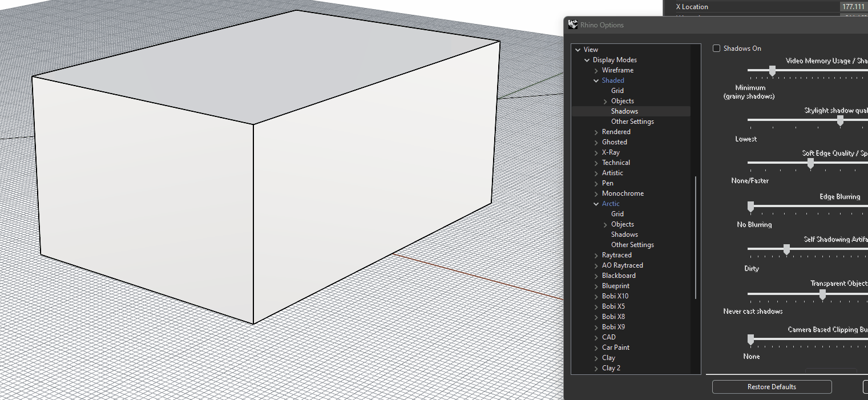Image resolution: width=868 pixels, height=400 pixels.
Task: Collapse the View tree node
Action: (x=578, y=50)
